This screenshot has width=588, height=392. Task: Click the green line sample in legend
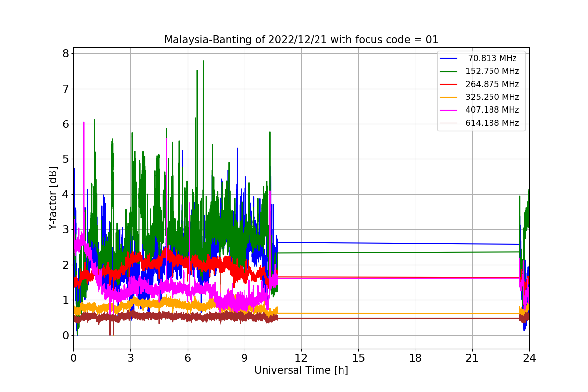(448, 72)
